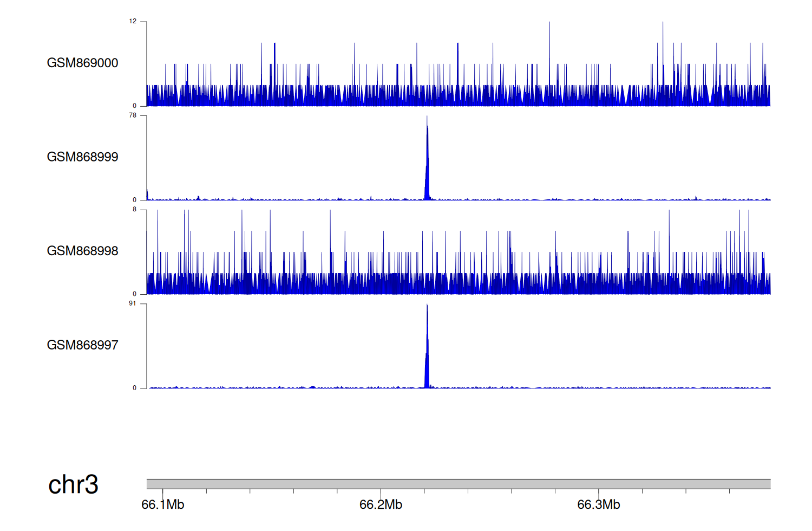The height and width of the screenshot is (531, 812).
Task: Click the 66.3Mb axis position label
Action: [598, 504]
